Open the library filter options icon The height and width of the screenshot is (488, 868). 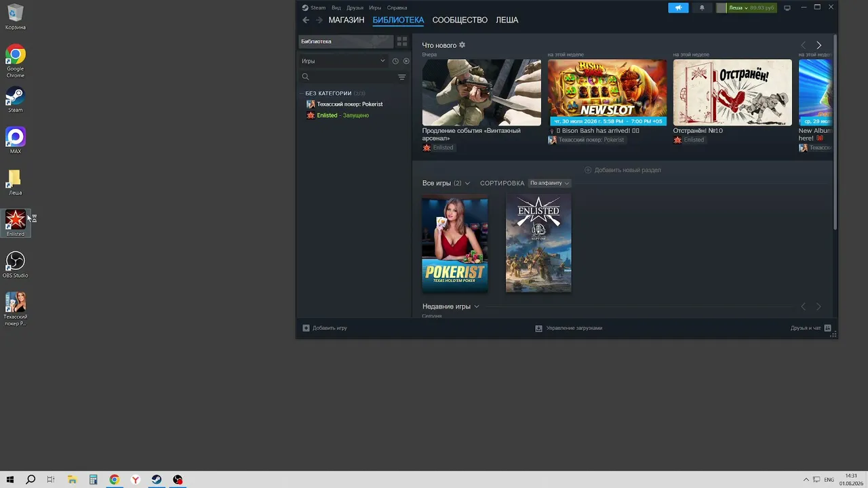click(402, 77)
